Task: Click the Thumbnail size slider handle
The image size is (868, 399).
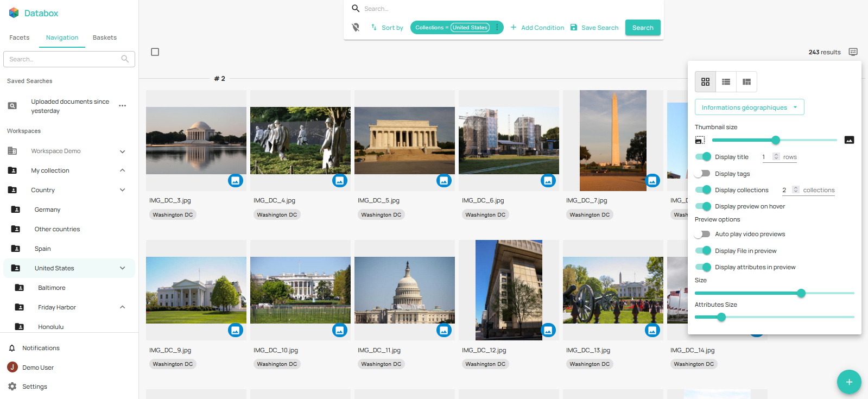Action: point(776,140)
